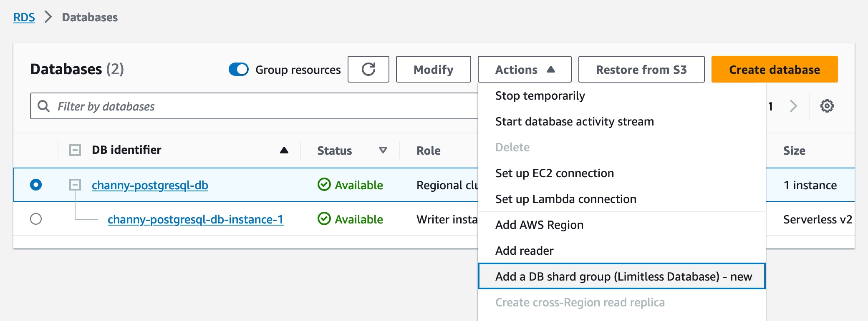Click Restore from S3 button
The height and width of the screenshot is (321, 868).
coord(641,69)
